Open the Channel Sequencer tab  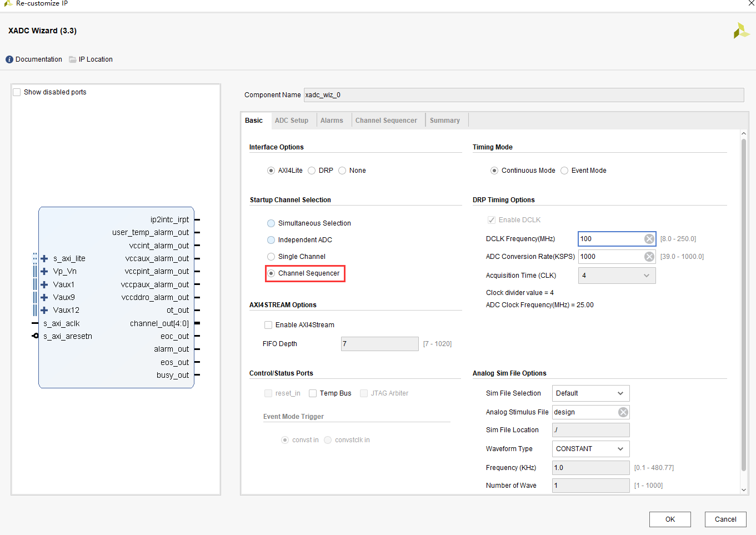pyautogui.click(x=386, y=121)
